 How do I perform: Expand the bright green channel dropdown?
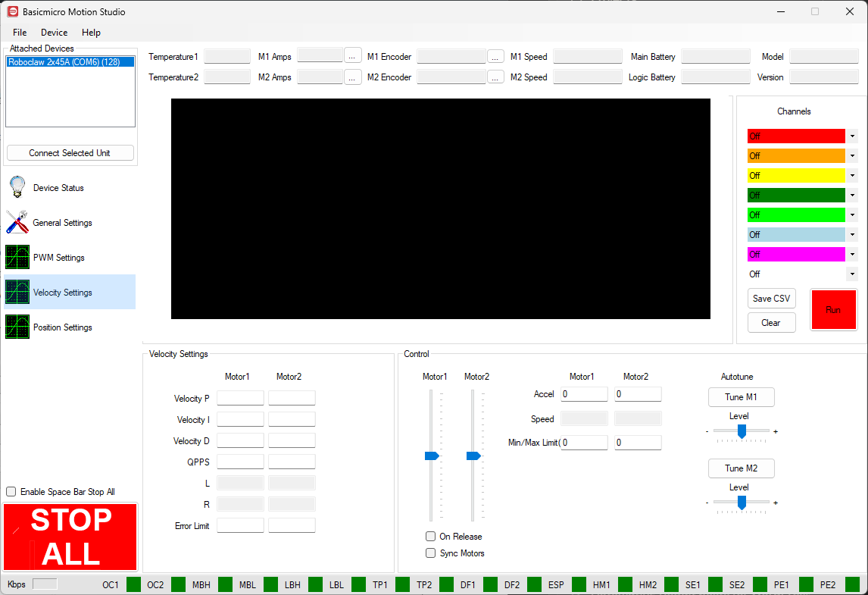(x=852, y=215)
